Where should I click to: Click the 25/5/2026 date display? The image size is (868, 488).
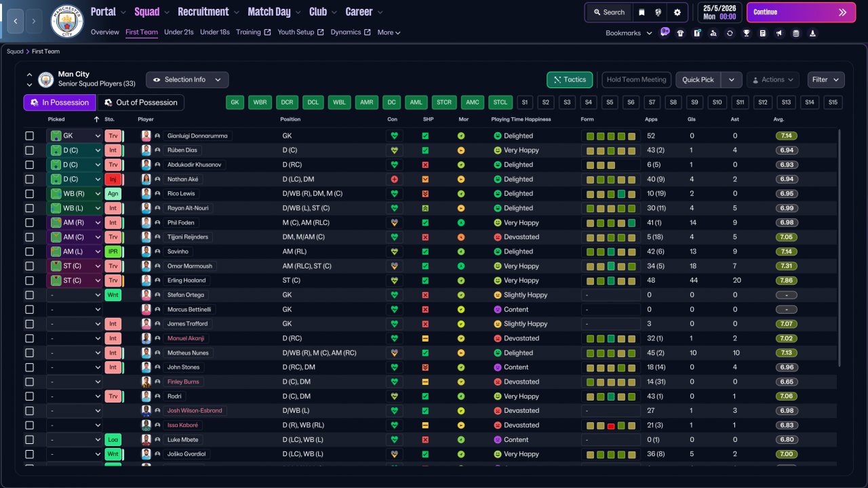coord(718,12)
